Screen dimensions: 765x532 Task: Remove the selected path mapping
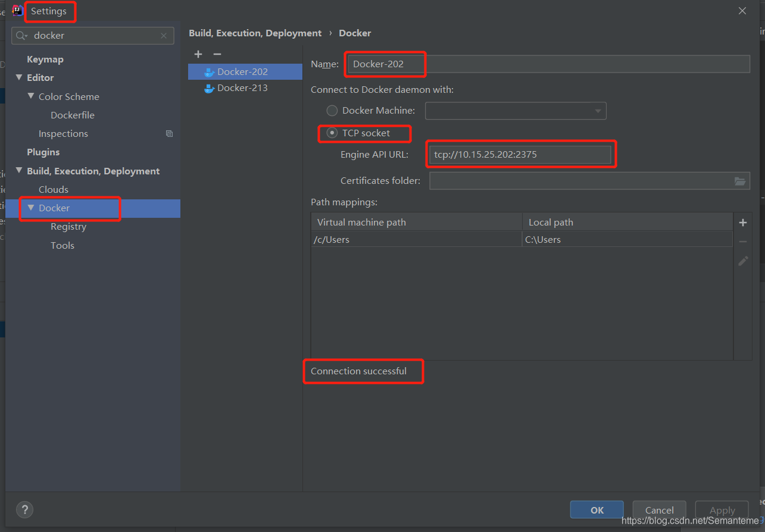pos(743,242)
